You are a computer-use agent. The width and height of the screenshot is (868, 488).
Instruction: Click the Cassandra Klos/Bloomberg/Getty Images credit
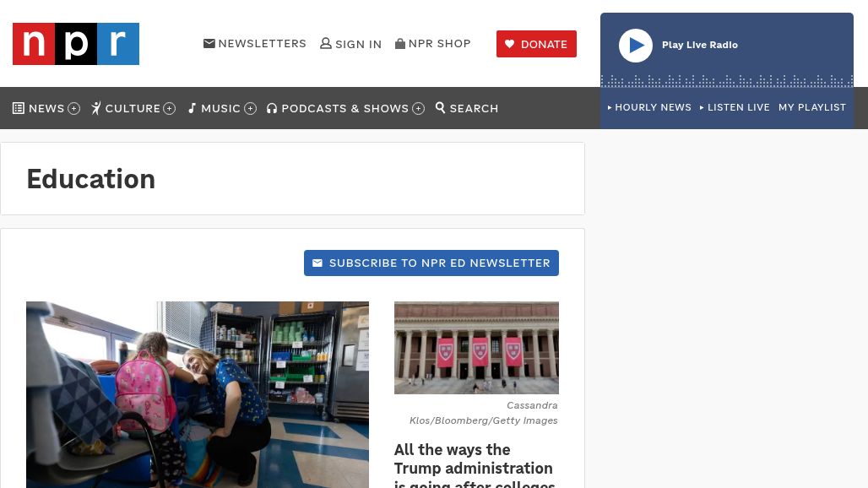pos(483,413)
